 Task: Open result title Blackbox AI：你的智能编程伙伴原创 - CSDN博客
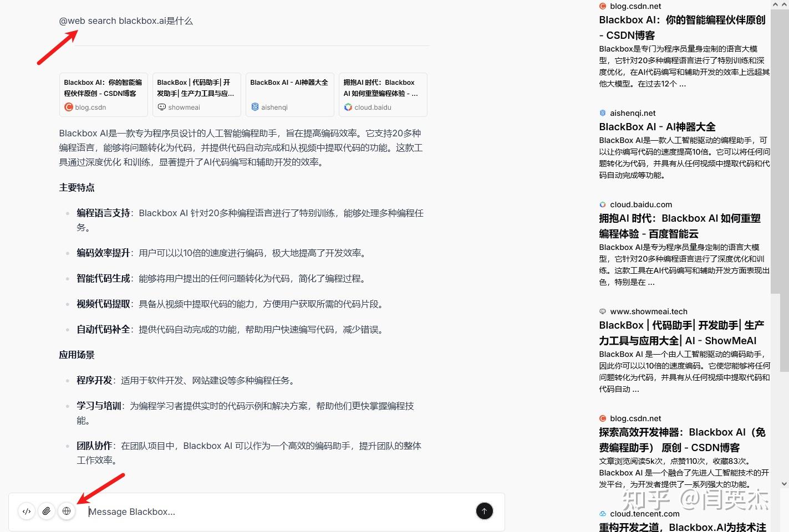(682, 28)
